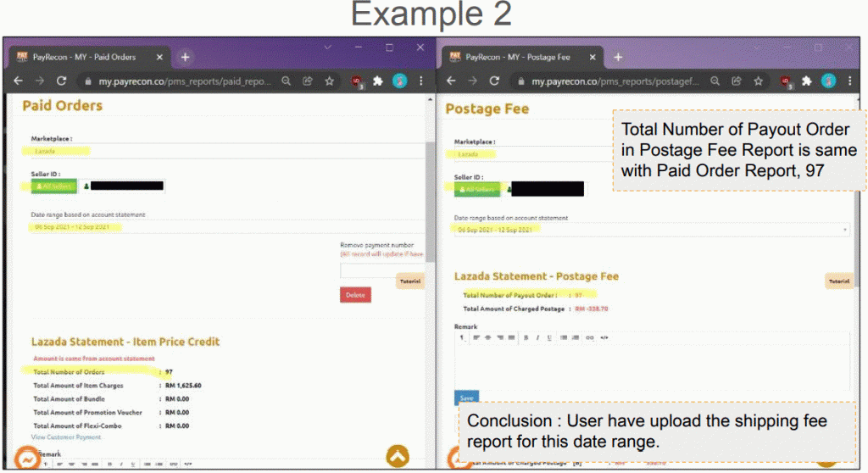Close the Postage Fee browser tab
The image size is (868, 473).
pos(593,57)
